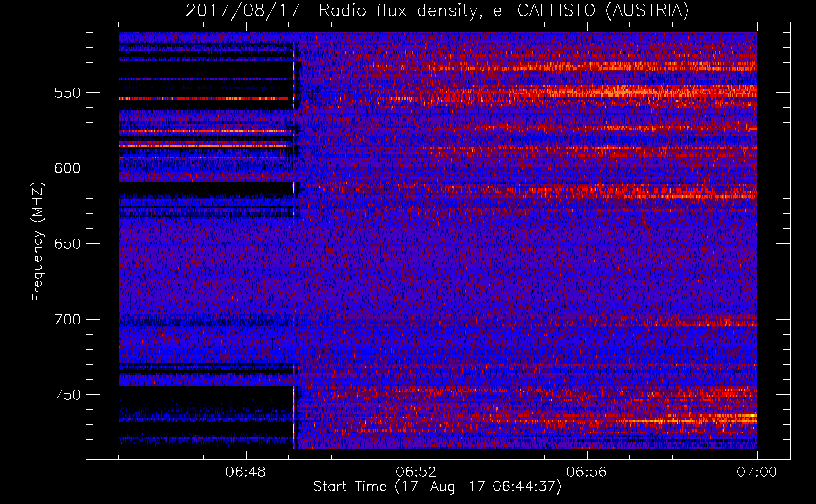This screenshot has width=816, height=504.
Task: Click the 650 frequency tick label
Action: (68, 244)
